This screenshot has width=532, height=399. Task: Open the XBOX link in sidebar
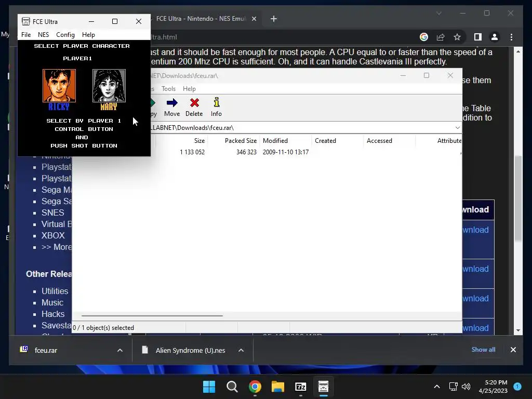(53, 235)
